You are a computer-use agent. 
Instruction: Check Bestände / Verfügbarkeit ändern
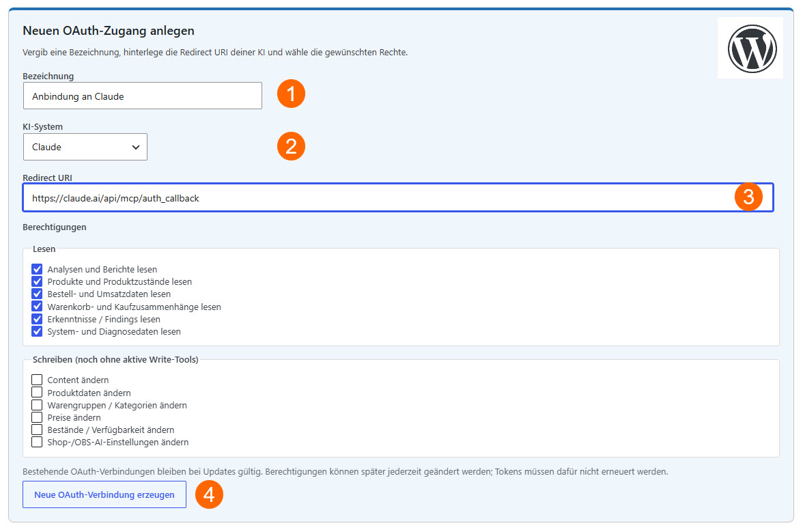coord(37,429)
